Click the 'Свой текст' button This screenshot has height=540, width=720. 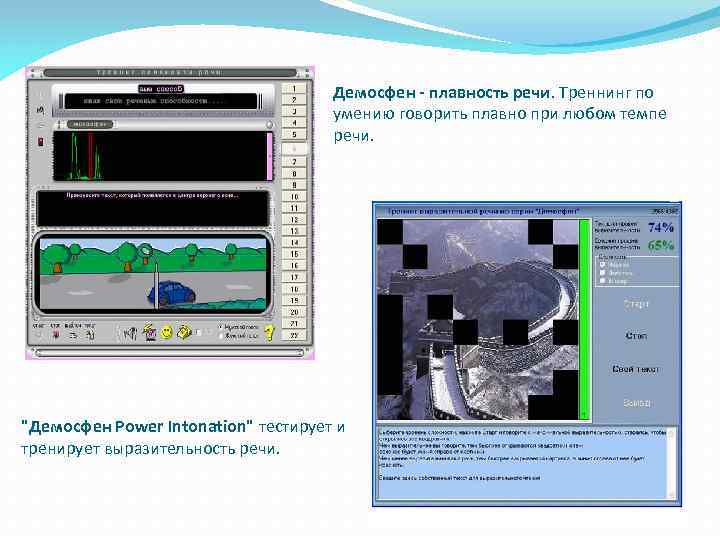[x=636, y=369]
